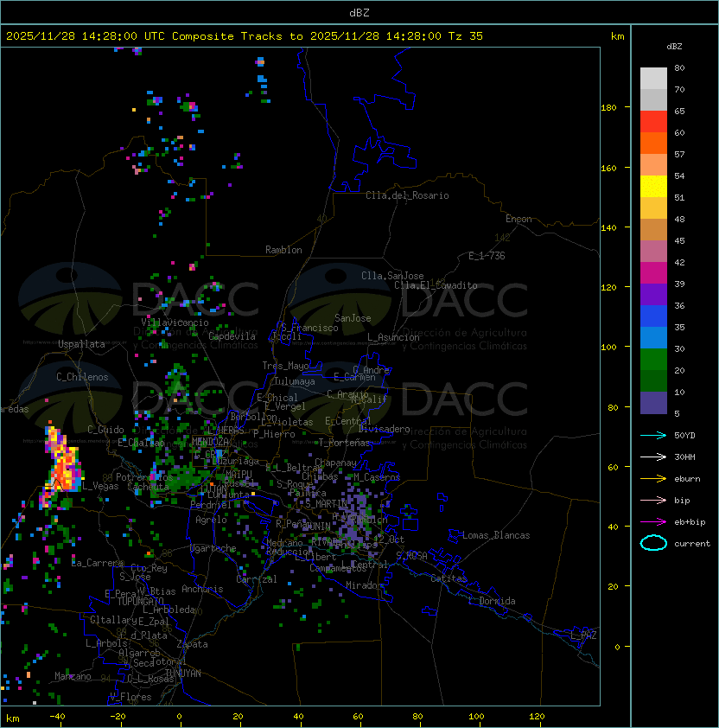The image size is (719, 728).
Task: Click the Clla.del_Rosario label
Action: pyautogui.click(x=407, y=195)
